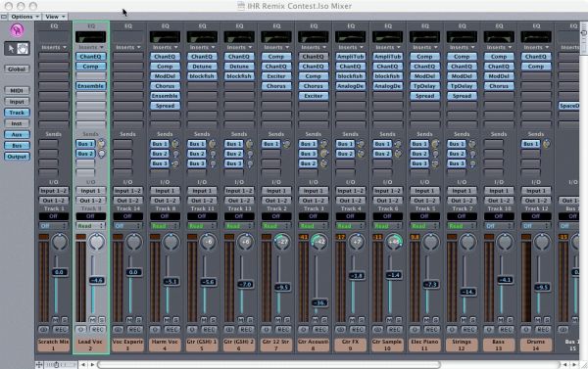588x369 pixels.
Task: Click pan knob on Gtr 12 Str strip
Action: [x=282, y=242]
